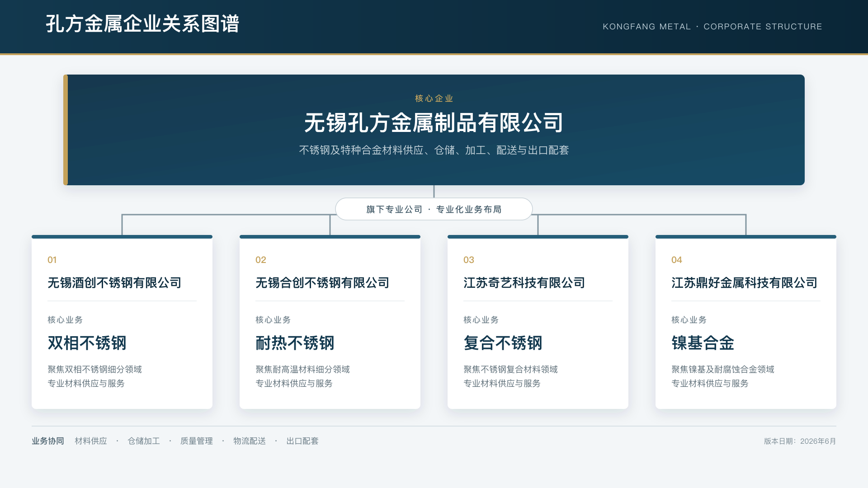Click 专业材料供应与服务 in 江苏鼎好 card
The width and height of the screenshot is (868, 488).
coord(710,384)
